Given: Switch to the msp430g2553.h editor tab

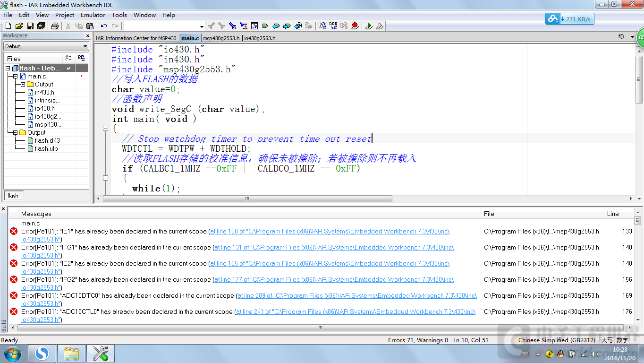Looking at the screenshot, I should (x=221, y=38).
